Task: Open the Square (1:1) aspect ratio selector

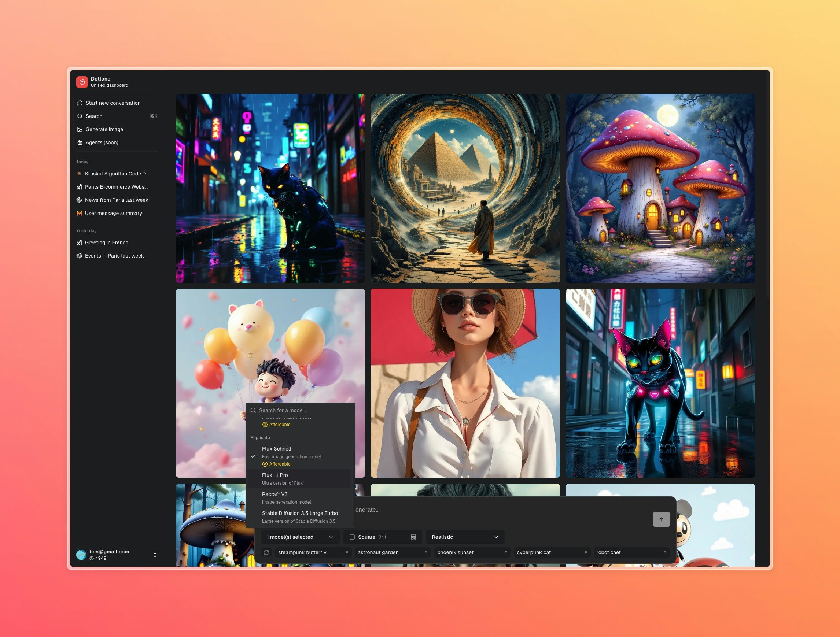Action: tap(383, 537)
